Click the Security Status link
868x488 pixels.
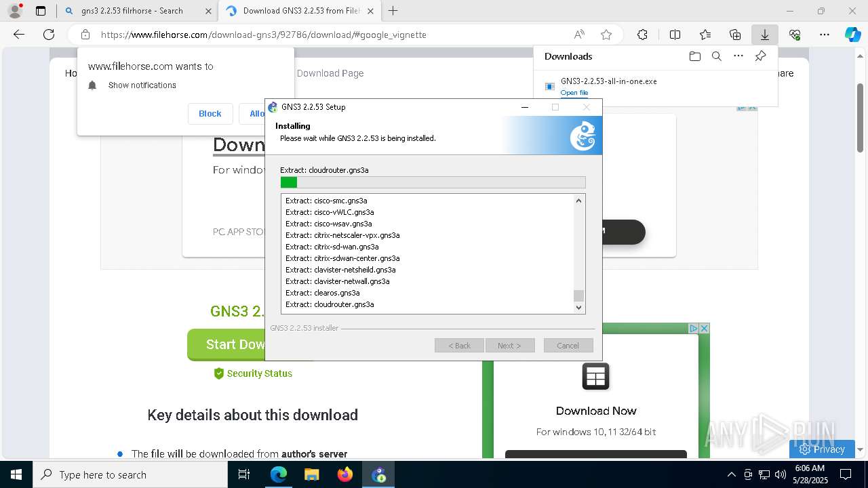[253, 373]
